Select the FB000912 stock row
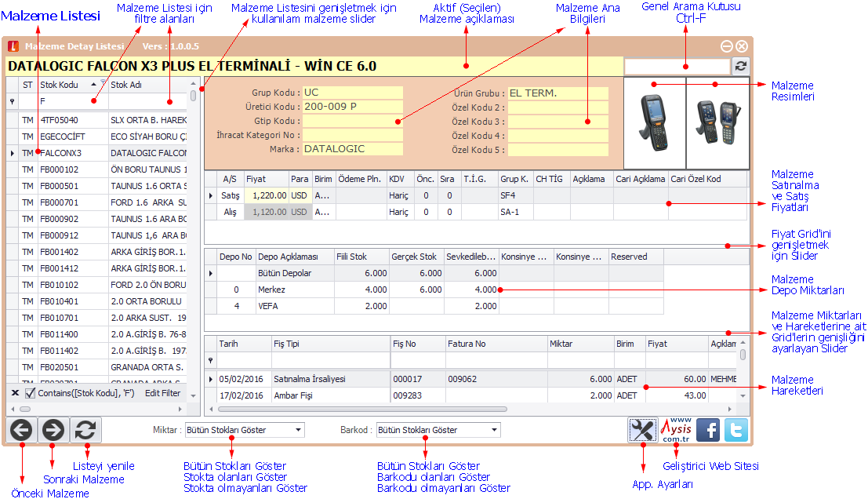This screenshot has width=868, height=499. point(97,235)
